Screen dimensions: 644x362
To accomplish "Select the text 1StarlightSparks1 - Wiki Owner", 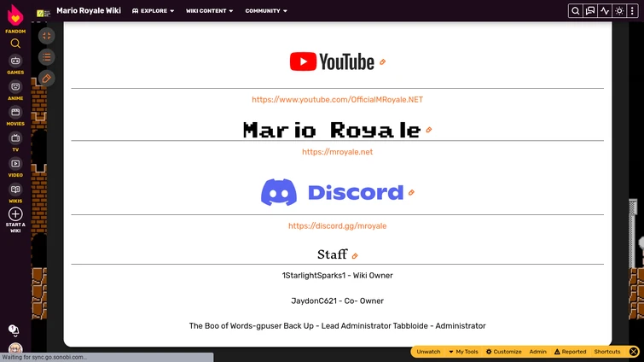I will tap(337, 275).
